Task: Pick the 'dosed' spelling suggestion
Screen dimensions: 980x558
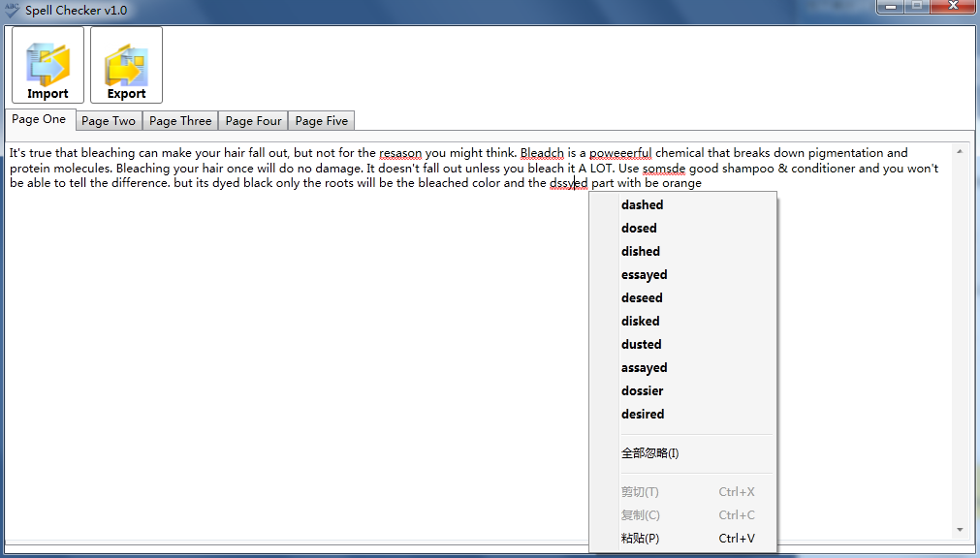Action: (639, 229)
